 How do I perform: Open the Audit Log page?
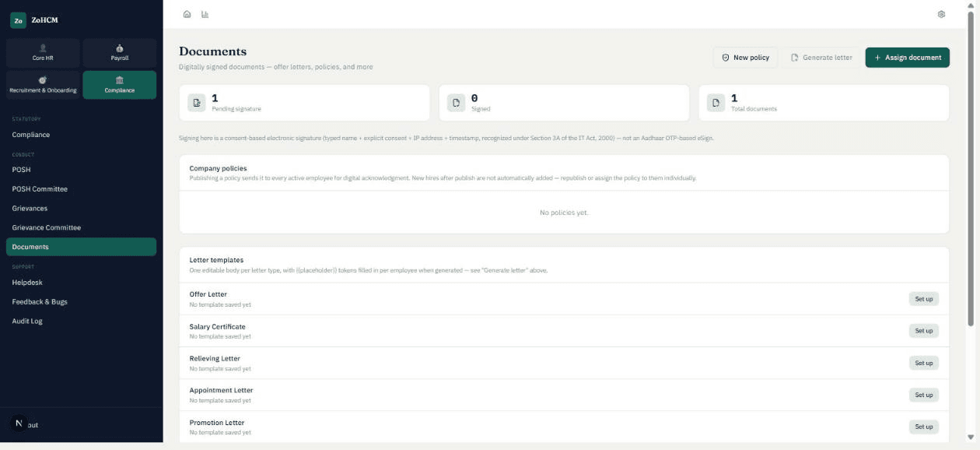(81, 322)
